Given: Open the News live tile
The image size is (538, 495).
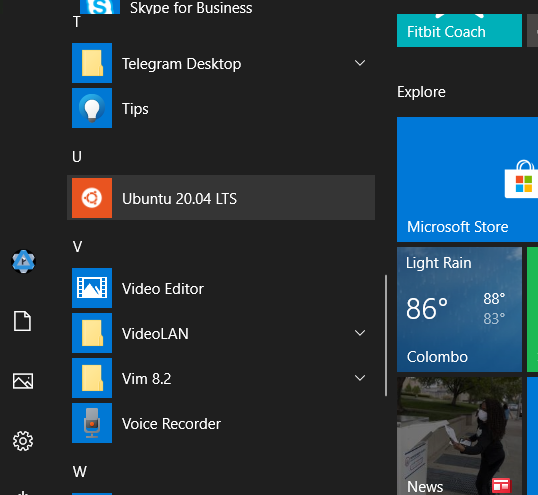Looking at the screenshot, I should pos(459,436).
